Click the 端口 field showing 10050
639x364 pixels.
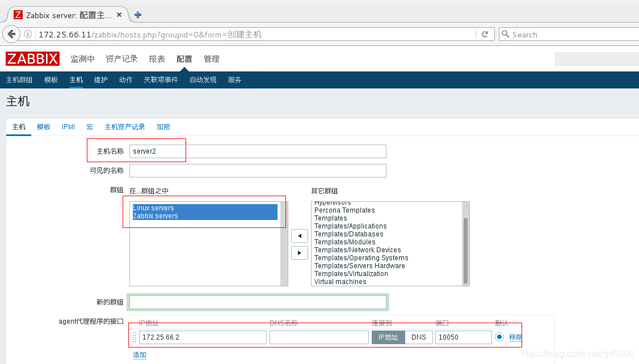coord(463,337)
